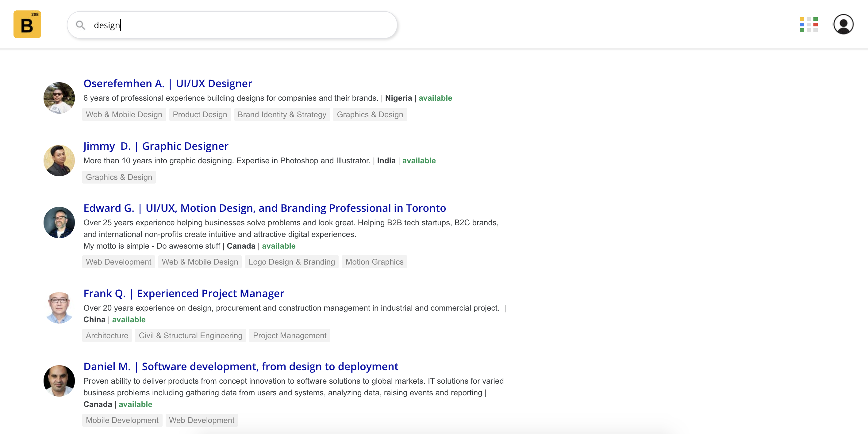Viewport: 868px width, 434px height.
Task: Click the available status next to Nigeria
Action: 435,98
